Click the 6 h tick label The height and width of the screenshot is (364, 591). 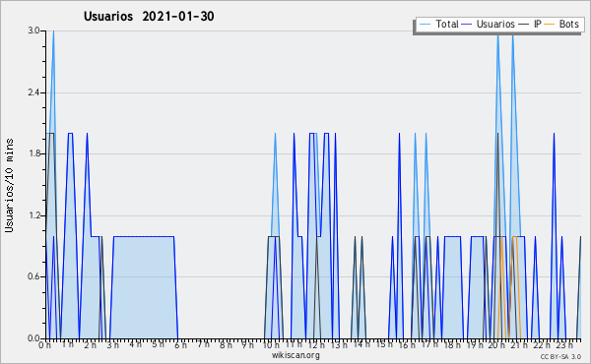tap(180, 344)
